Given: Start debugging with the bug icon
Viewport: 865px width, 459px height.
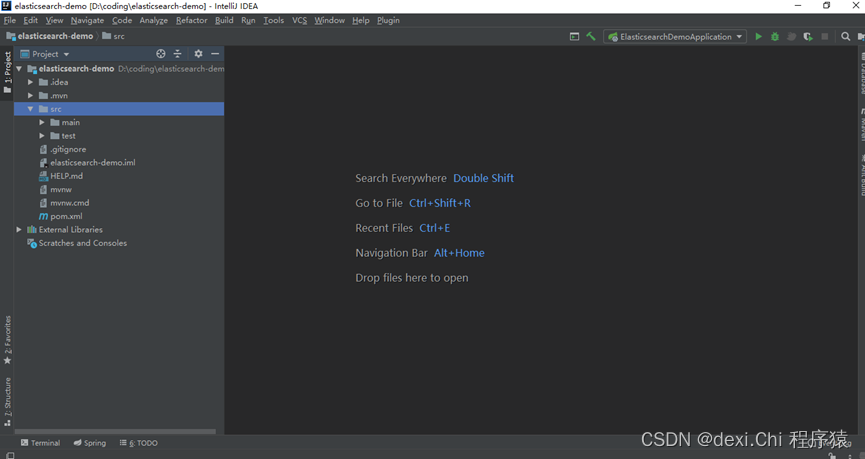Looking at the screenshot, I should click(775, 36).
